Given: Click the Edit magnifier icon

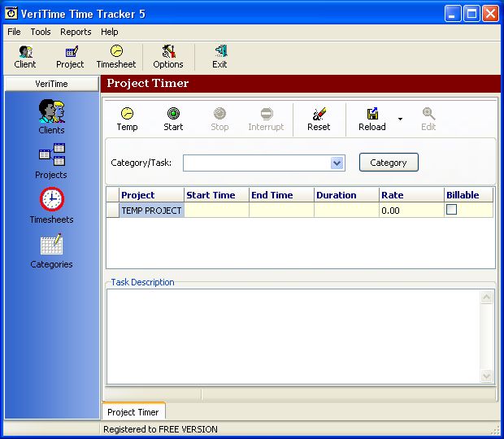Looking at the screenshot, I should (x=428, y=120).
